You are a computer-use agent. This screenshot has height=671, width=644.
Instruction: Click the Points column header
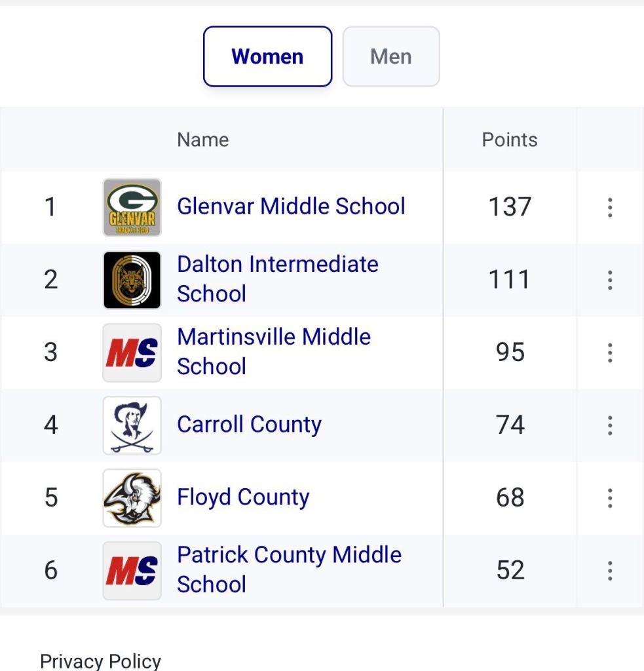[x=510, y=140]
